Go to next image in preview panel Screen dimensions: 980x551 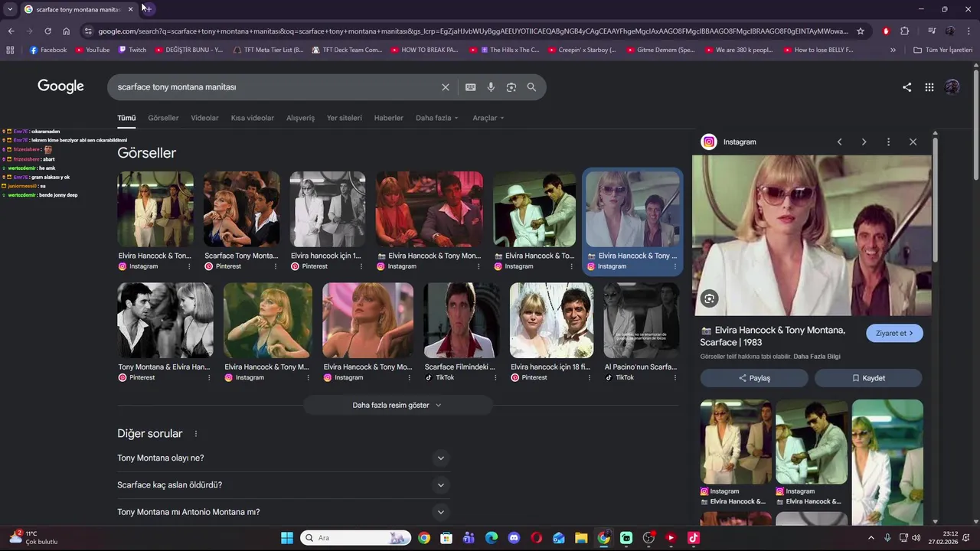[864, 142]
